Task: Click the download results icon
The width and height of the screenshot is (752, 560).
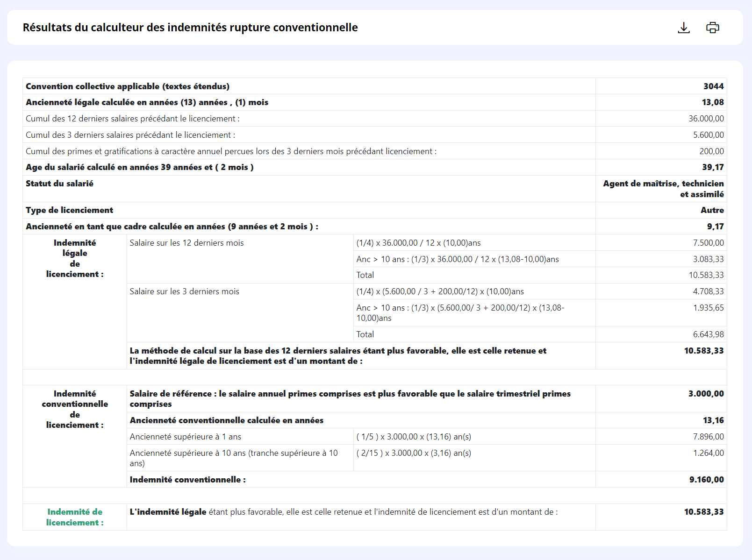Action: [x=684, y=28]
